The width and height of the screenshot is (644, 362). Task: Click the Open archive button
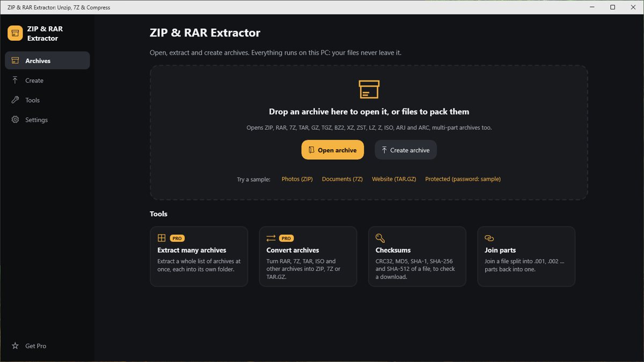click(333, 150)
